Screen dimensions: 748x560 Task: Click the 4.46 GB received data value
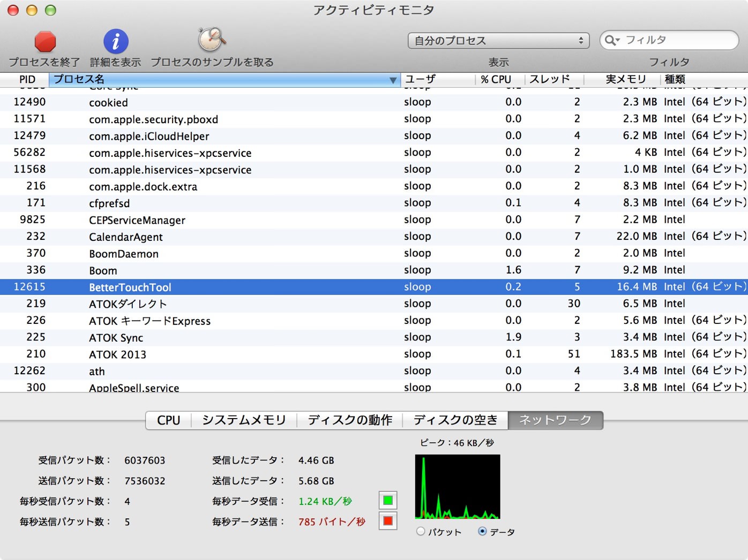[x=316, y=460]
